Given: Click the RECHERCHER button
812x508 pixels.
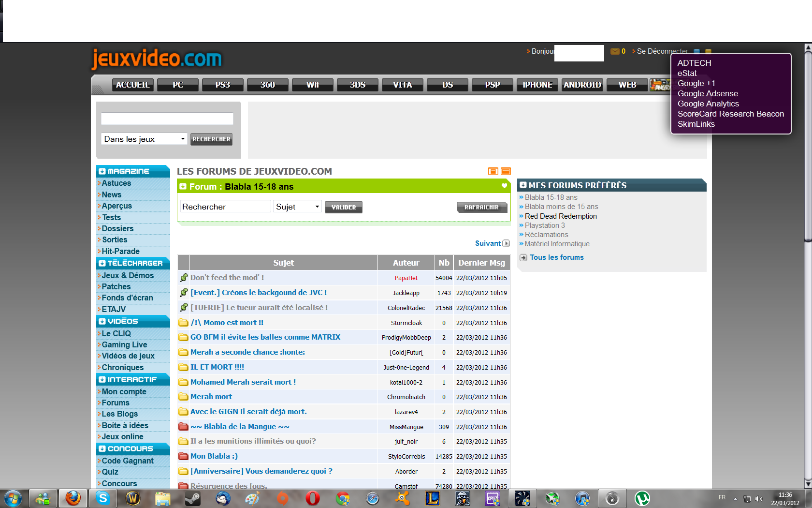Looking at the screenshot, I should click(x=211, y=139).
